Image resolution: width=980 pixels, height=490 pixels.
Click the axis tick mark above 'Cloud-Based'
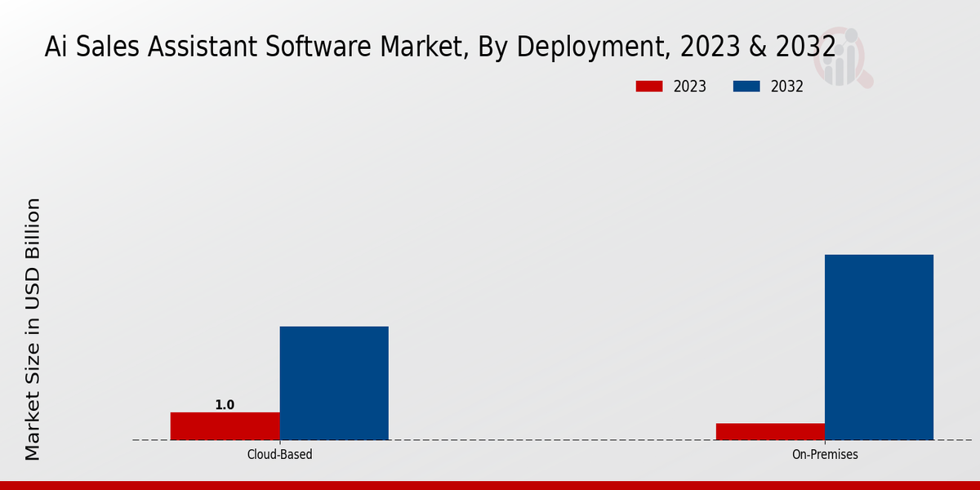click(x=279, y=443)
